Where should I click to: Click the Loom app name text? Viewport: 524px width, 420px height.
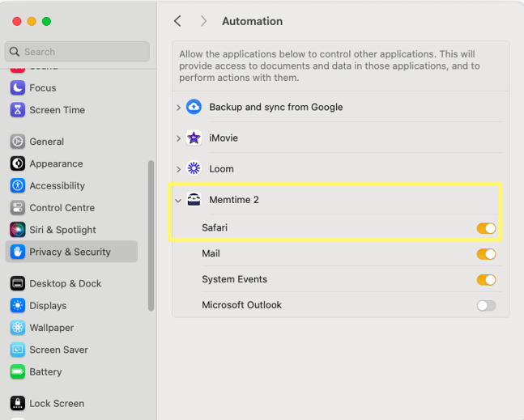click(x=221, y=169)
